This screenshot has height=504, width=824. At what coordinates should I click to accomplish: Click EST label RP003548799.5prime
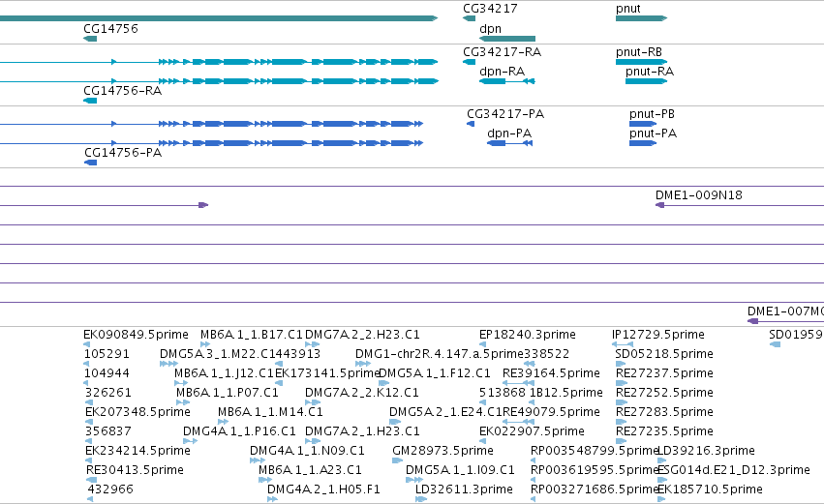(594, 451)
